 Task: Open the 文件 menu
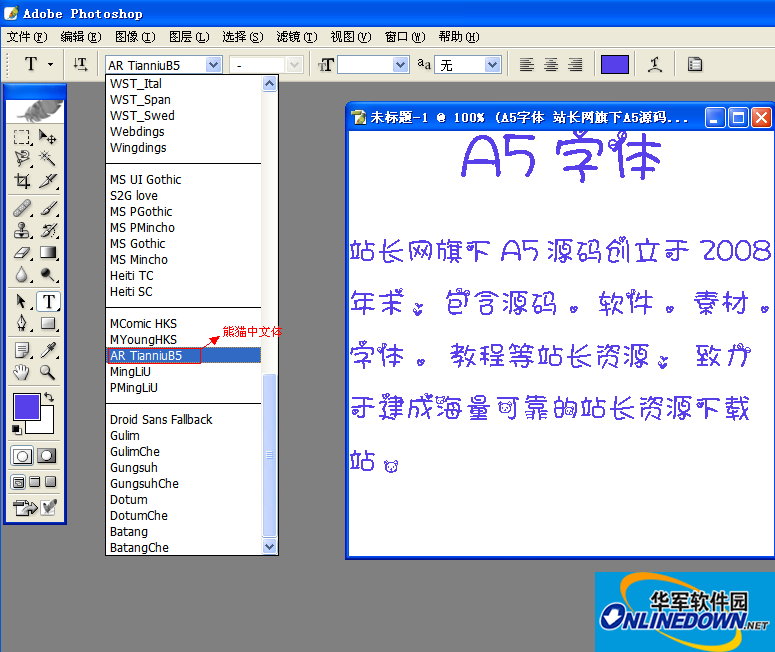click(27, 37)
